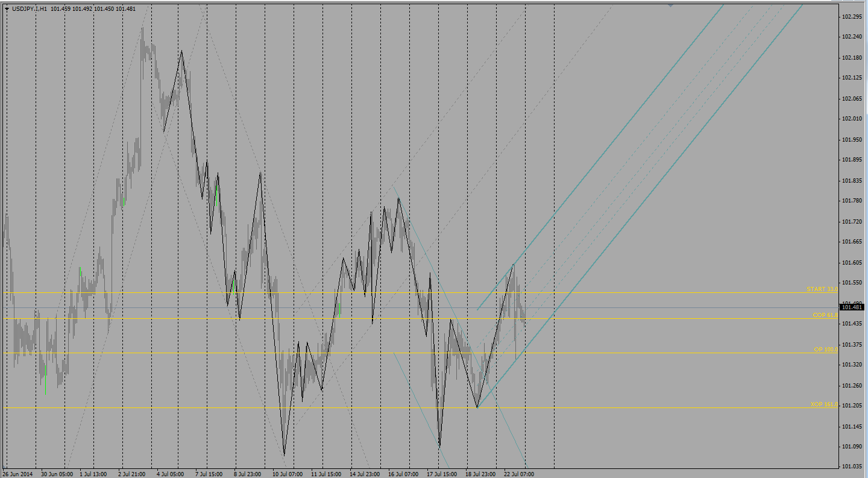This screenshot has width=868, height=478.
Task: Click the USDJPY.I,H1 symbol title text
Action: pos(30,9)
